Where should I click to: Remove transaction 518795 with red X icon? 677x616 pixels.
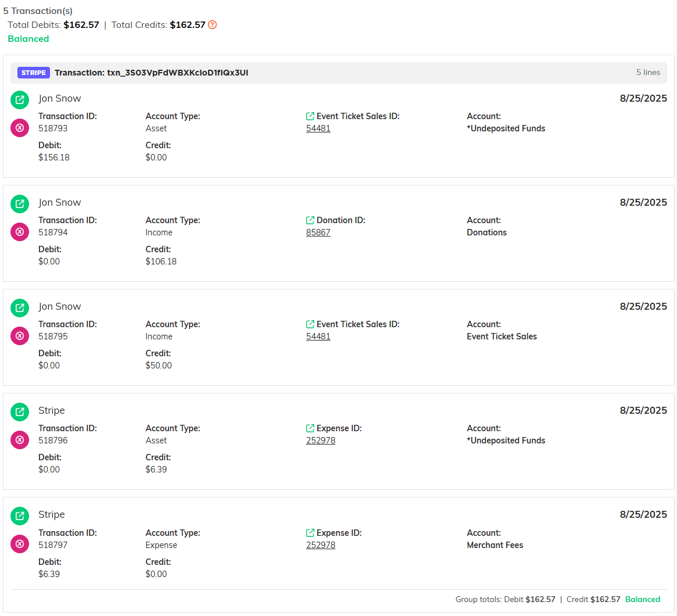19,336
